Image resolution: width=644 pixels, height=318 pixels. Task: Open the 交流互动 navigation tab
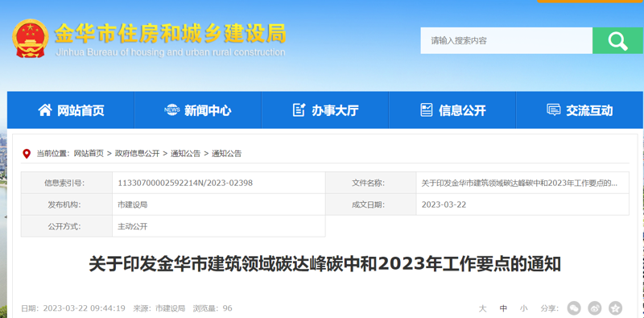580,109
